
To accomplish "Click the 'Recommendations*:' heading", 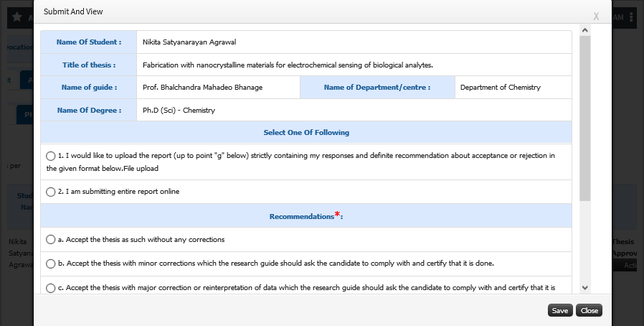I will point(306,215).
